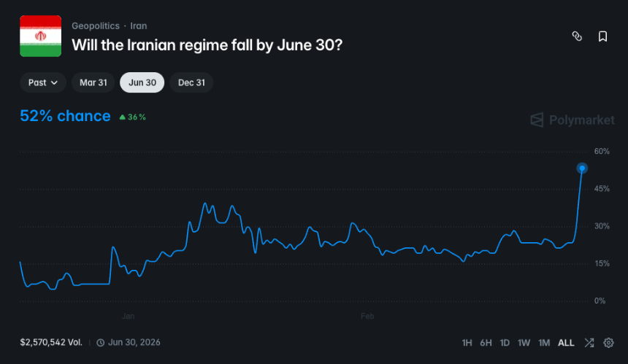Screen dimensions: 628x364
Task: Set chart range to 6H
Action: point(486,342)
